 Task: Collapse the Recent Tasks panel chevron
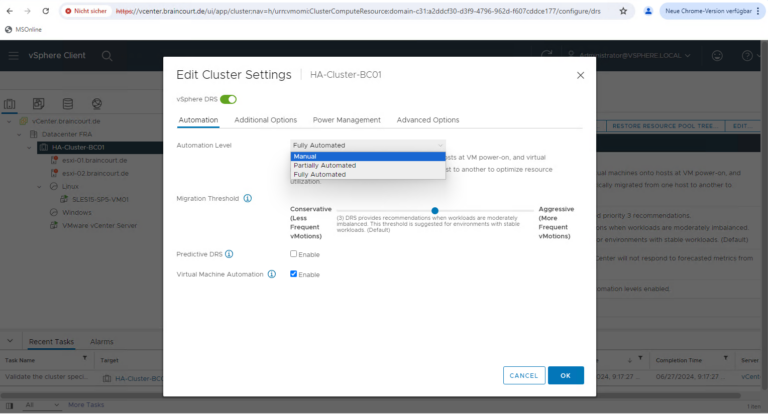[x=10, y=341]
